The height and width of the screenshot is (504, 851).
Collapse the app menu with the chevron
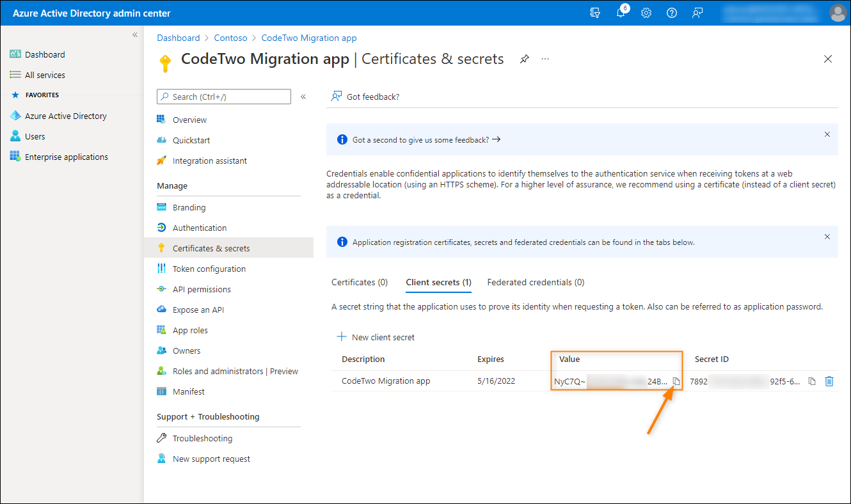point(303,96)
